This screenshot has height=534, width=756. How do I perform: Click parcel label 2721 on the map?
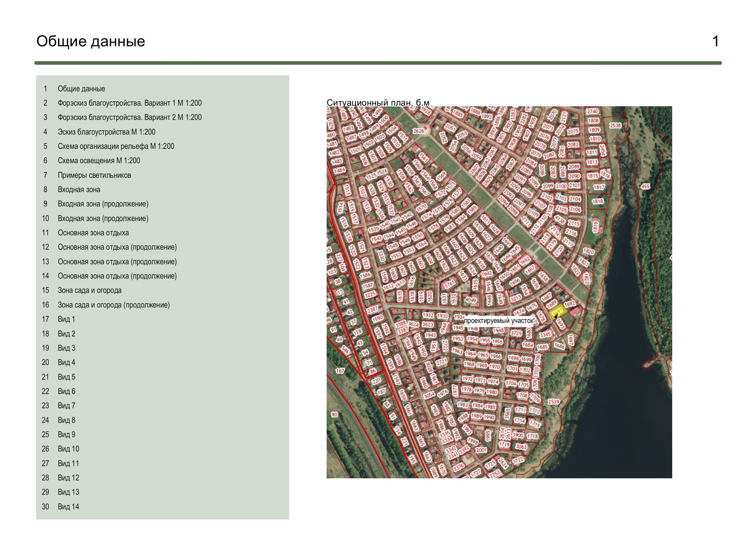(x=441, y=362)
